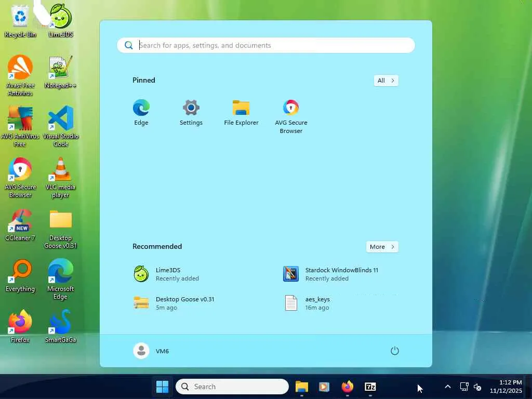Focus the Start menu search field

[x=266, y=45]
